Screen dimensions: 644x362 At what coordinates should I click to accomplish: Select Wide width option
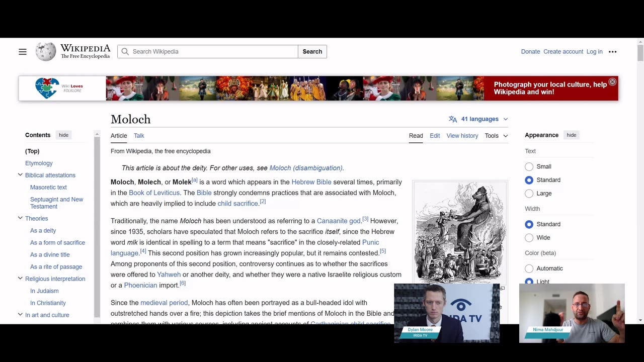point(529,238)
